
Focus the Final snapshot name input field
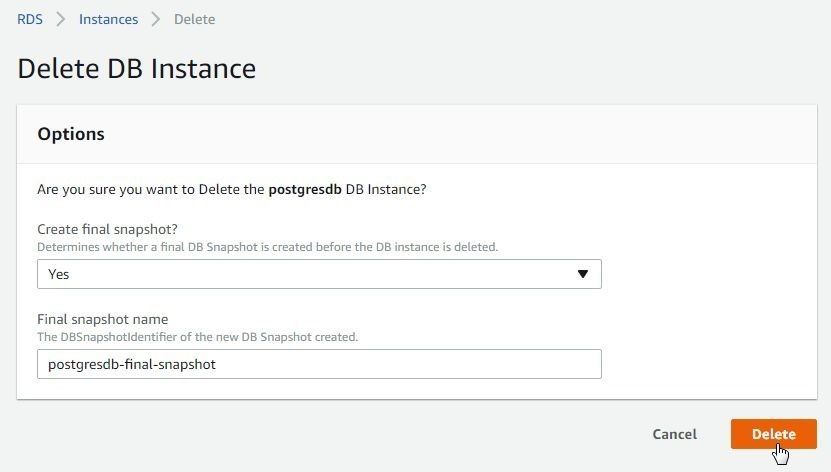[319, 364]
